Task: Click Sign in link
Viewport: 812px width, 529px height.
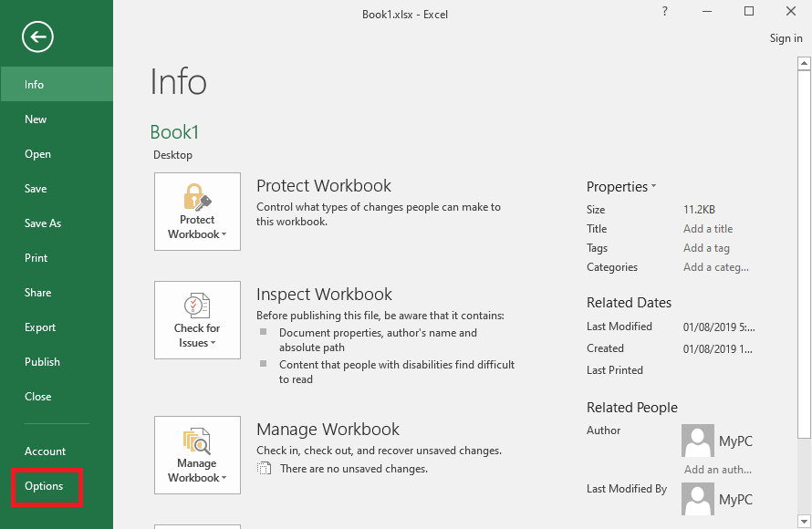Action: (786, 38)
